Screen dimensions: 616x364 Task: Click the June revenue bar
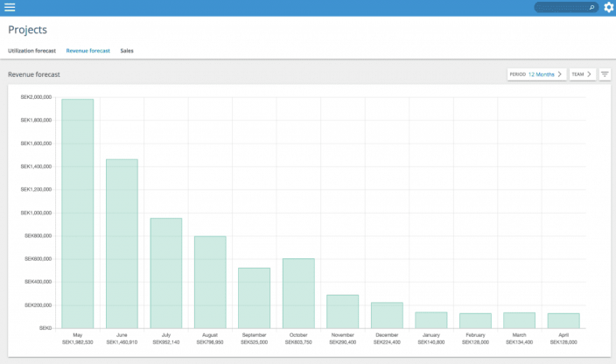122,244
